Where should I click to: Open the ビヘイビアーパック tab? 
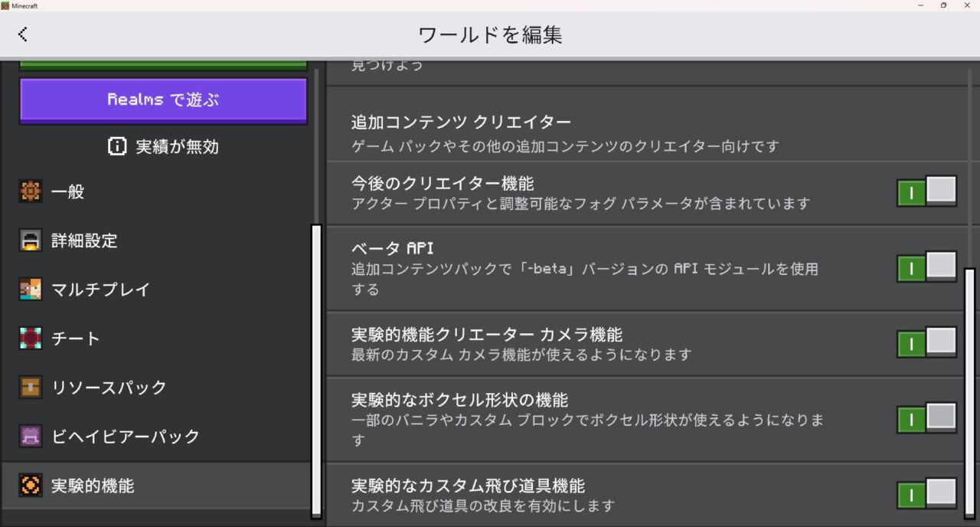pos(156,437)
